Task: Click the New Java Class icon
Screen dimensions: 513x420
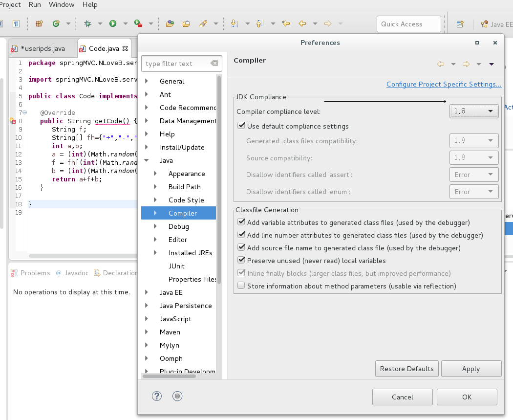Action: pos(56,23)
